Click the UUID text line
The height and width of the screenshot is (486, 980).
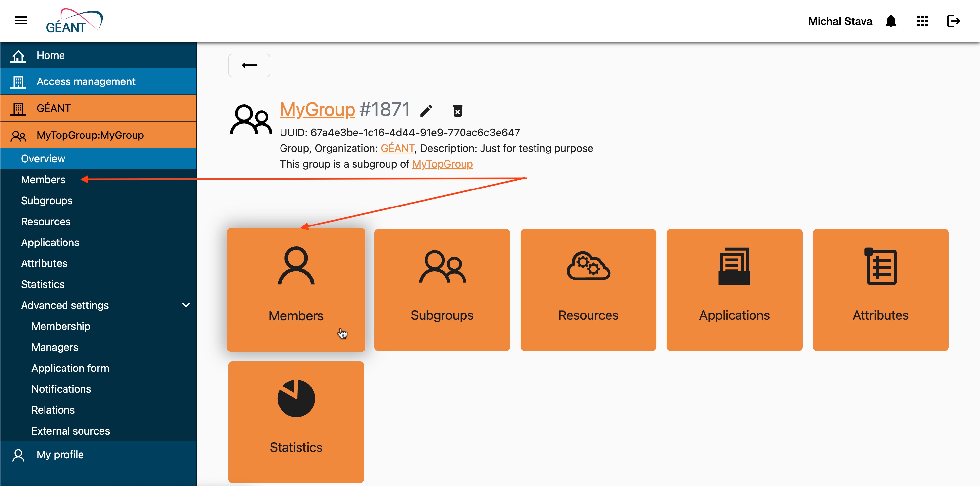tap(400, 132)
